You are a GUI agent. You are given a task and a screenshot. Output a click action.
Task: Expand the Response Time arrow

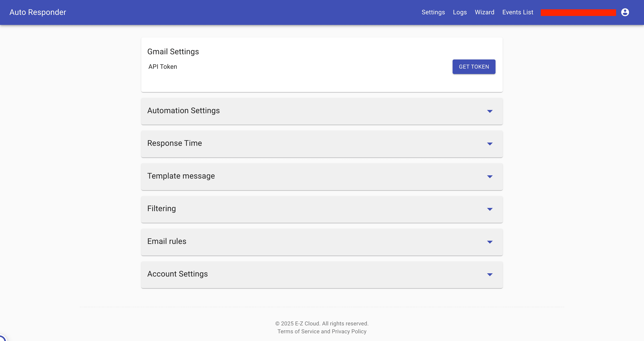[490, 144]
